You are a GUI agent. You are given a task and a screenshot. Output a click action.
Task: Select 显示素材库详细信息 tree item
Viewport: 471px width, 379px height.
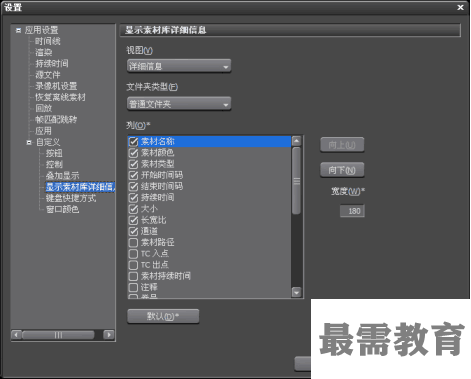[80, 187]
